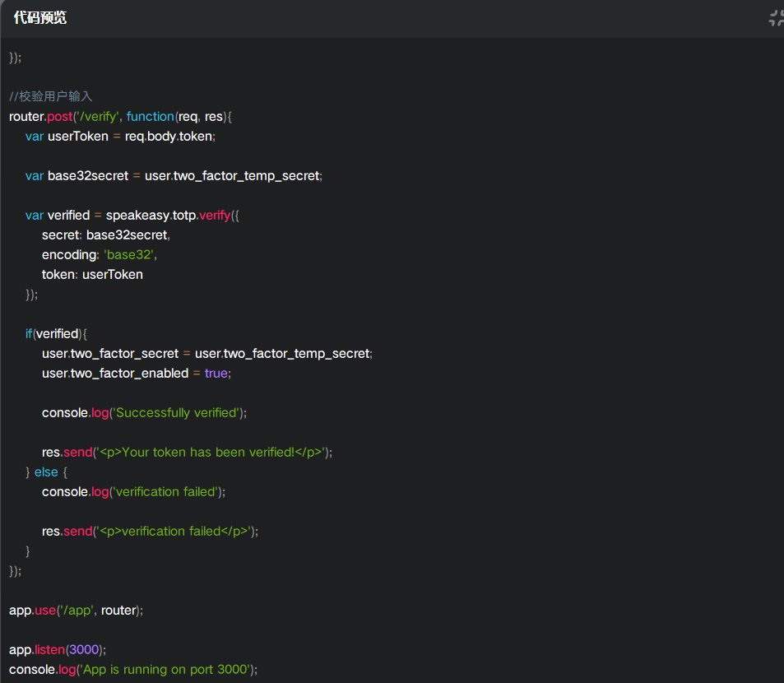Click the //校验用户输入 comment line
The height and width of the screenshot is (683, 784).
51,96
